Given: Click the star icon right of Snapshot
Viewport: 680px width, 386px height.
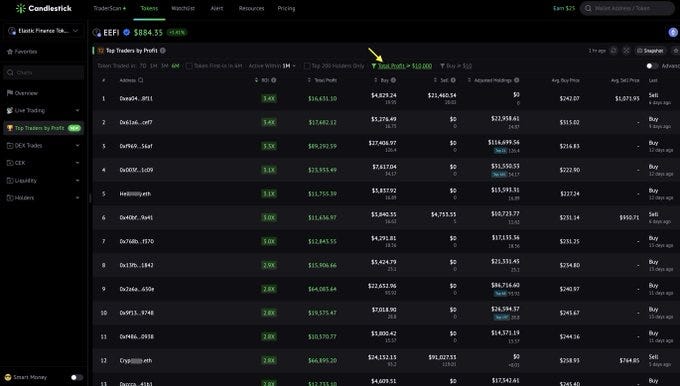Looking at the screenshot, I should [x=676, y=51].
